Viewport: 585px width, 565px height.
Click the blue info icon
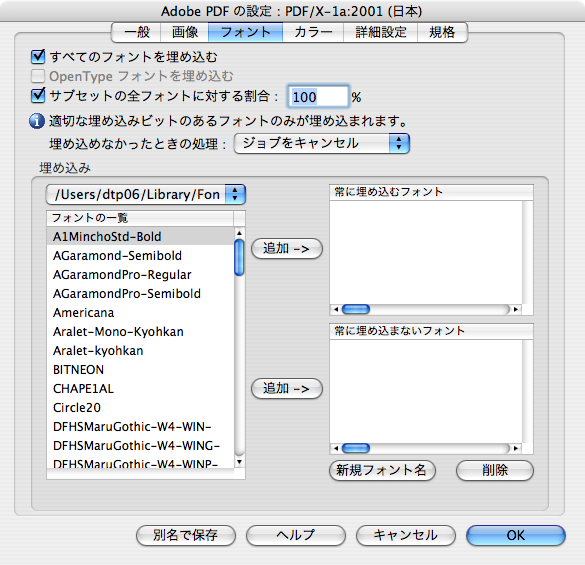coord(37,121)
